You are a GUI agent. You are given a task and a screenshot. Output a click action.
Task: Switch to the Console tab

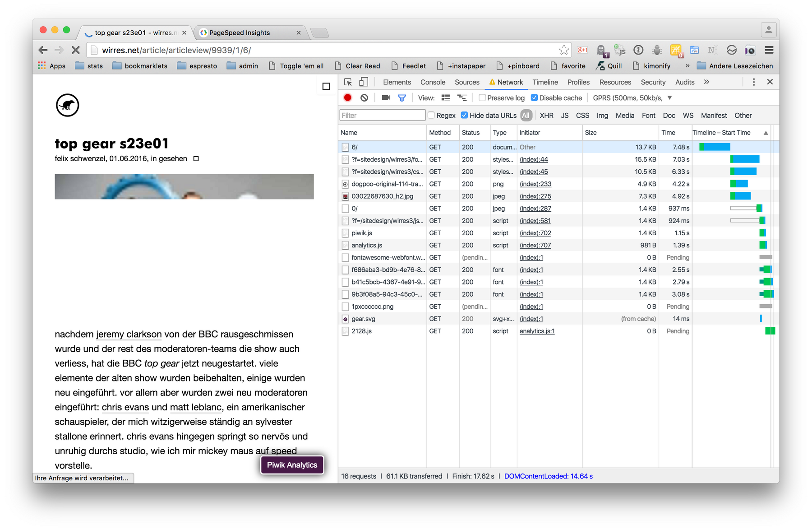[x=433, y=82]
